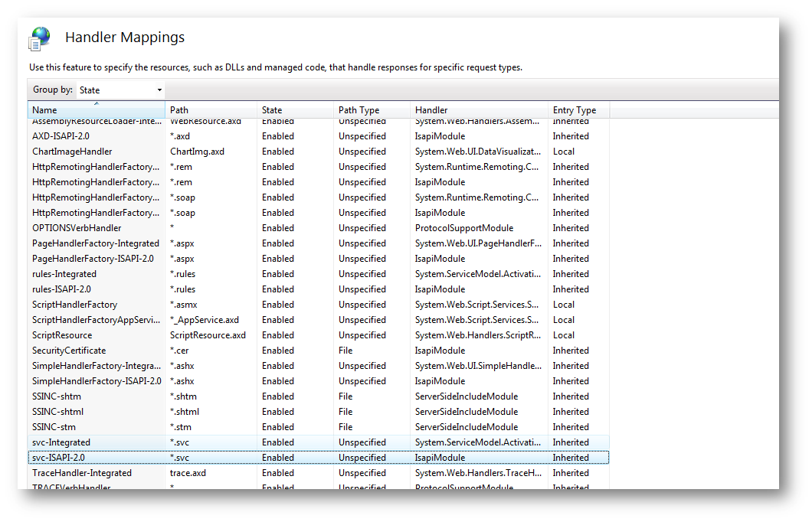
Task: Sort by the Entry Type column header
Action: (x=579, y=109)
